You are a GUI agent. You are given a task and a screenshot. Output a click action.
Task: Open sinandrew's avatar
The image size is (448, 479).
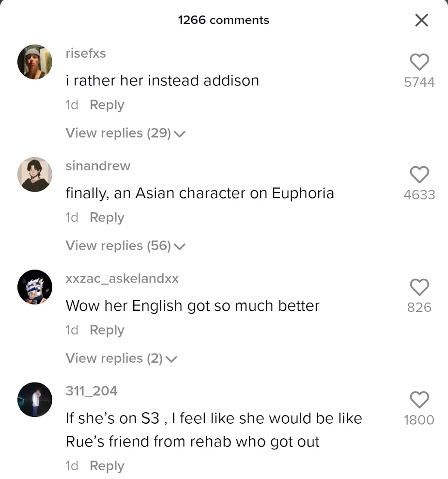coord(35,175)
